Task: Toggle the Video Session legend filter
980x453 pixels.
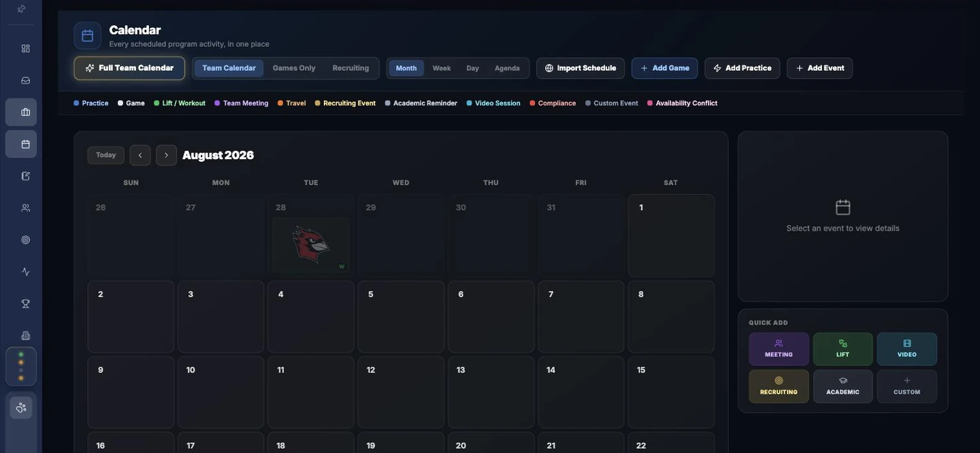Action: coord(493,103)
